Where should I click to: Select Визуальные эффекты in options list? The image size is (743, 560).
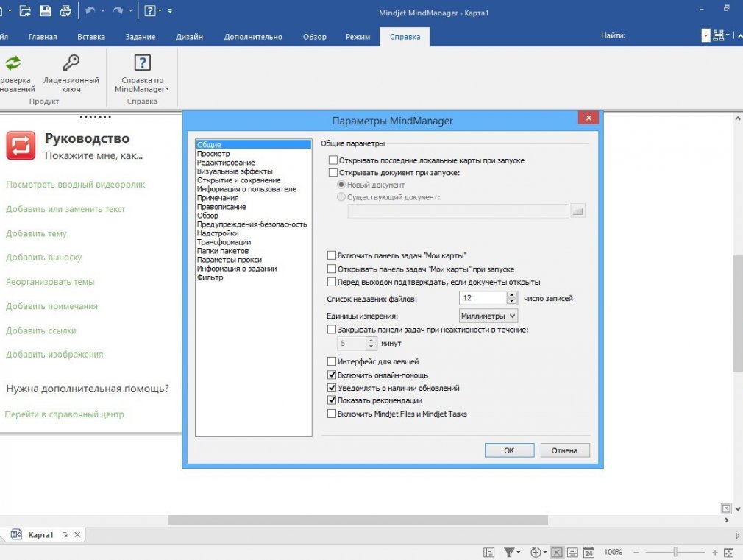235,171
